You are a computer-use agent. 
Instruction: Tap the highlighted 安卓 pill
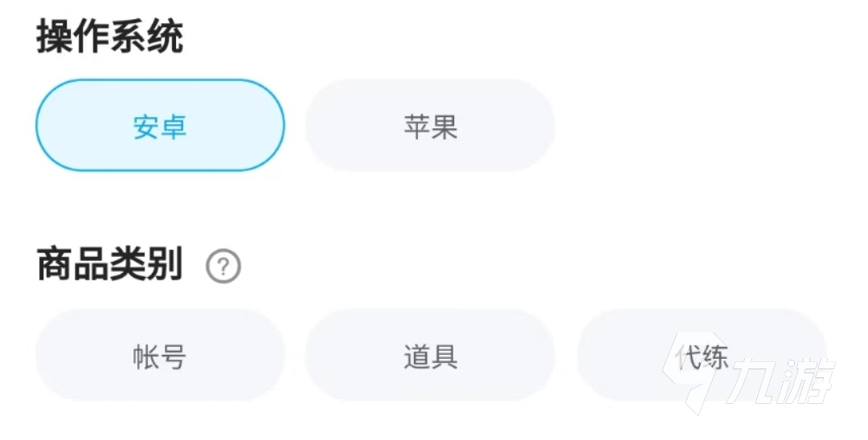pyautogui.click(x=160, y=125)
